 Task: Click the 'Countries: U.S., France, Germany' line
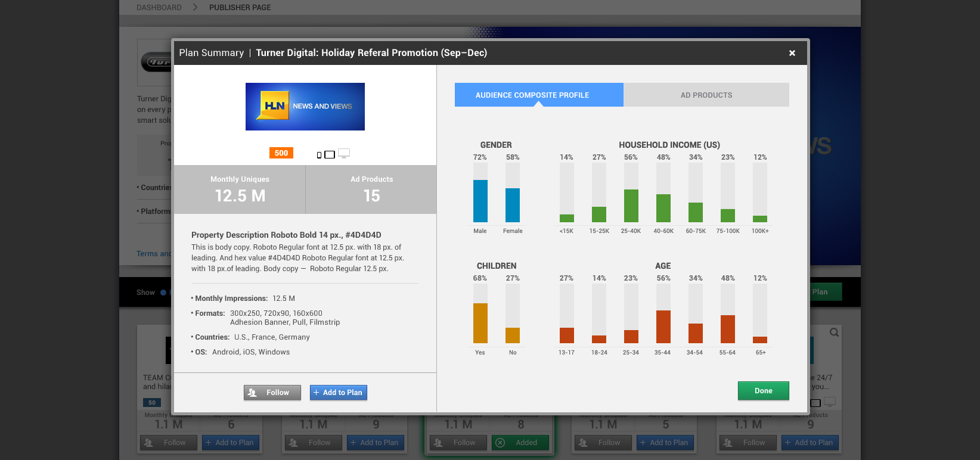pos(250,337)
